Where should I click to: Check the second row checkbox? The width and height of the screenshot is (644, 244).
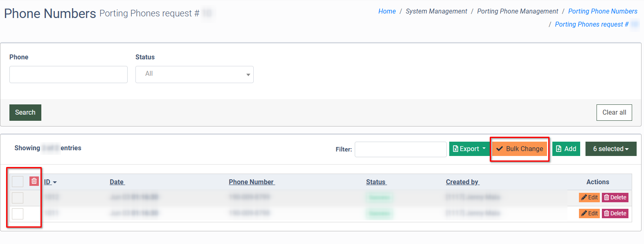pos(18,214)
